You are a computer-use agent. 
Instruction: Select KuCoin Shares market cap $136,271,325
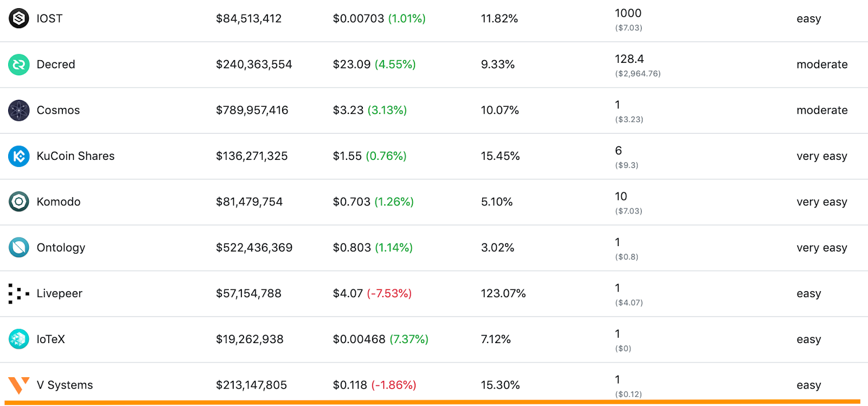pos(252,156)
